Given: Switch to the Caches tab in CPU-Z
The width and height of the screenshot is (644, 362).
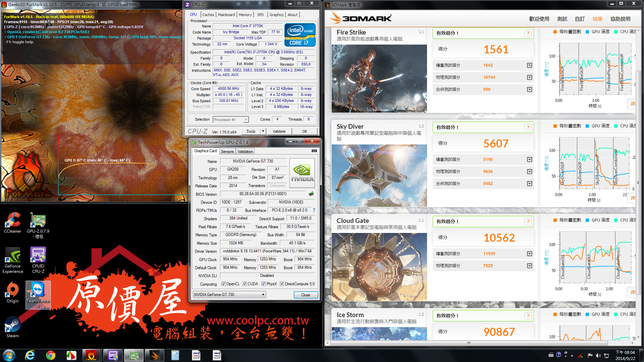Looking at the screenshot, I should [x=208, y=15].
